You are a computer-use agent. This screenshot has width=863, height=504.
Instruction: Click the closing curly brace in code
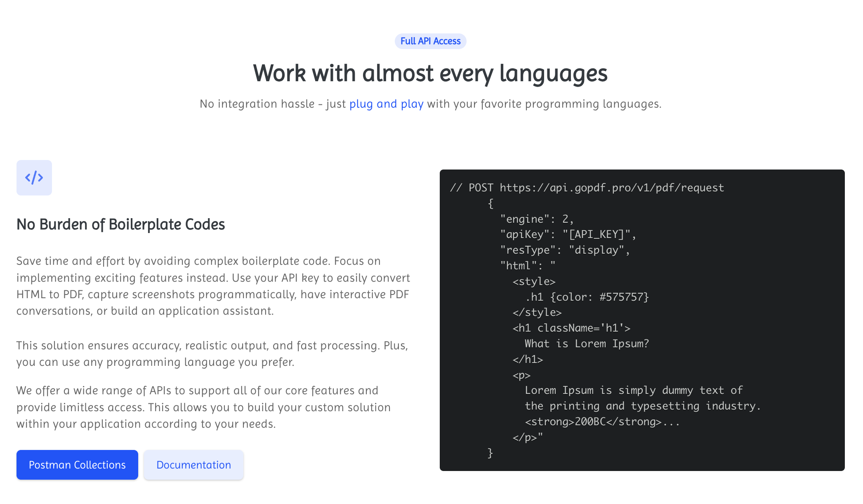[490, 453]
